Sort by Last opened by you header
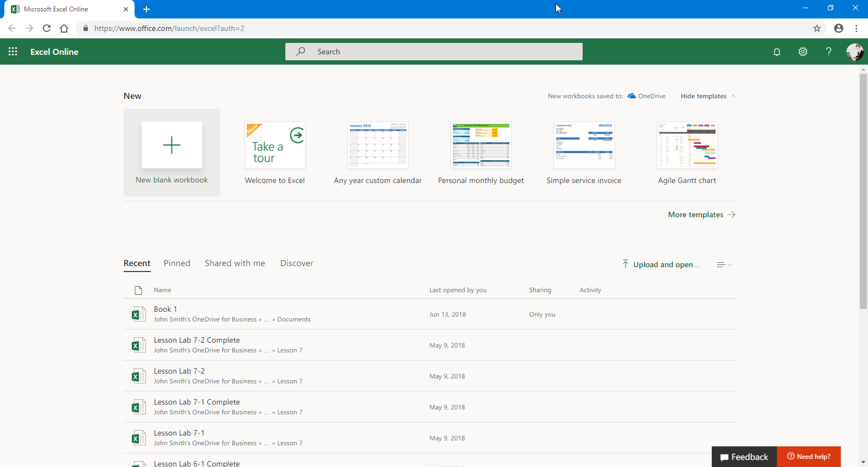The image size is (868, 467). [x=458, y=290]
